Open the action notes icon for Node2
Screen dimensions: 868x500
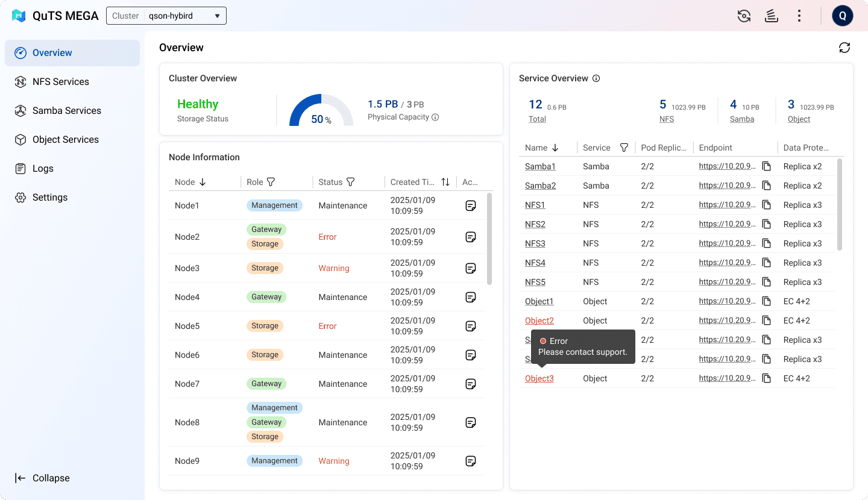[x=471, y=237]
